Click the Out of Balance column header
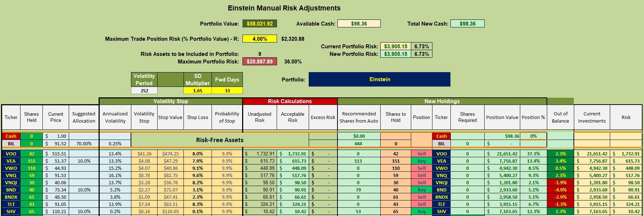 561,117
